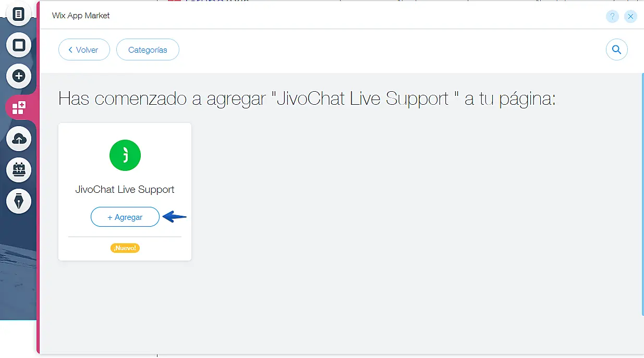
Task: Click the Wix App Market panel title
Action: click(81, 16)
